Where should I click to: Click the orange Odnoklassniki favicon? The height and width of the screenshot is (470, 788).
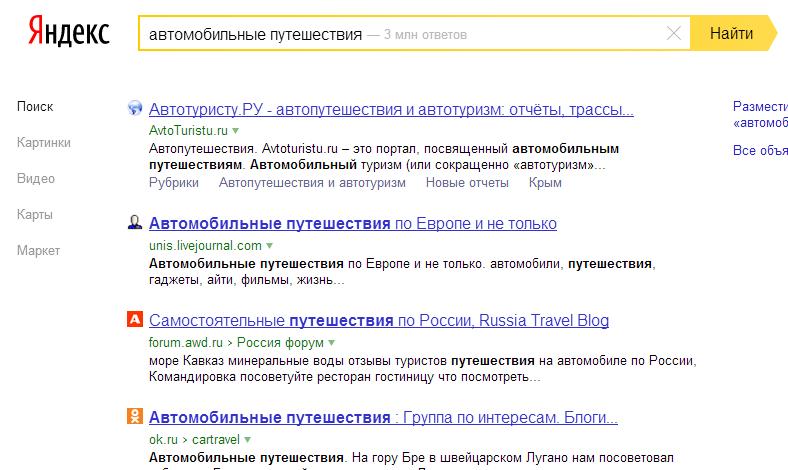click(x=135, y=416)
